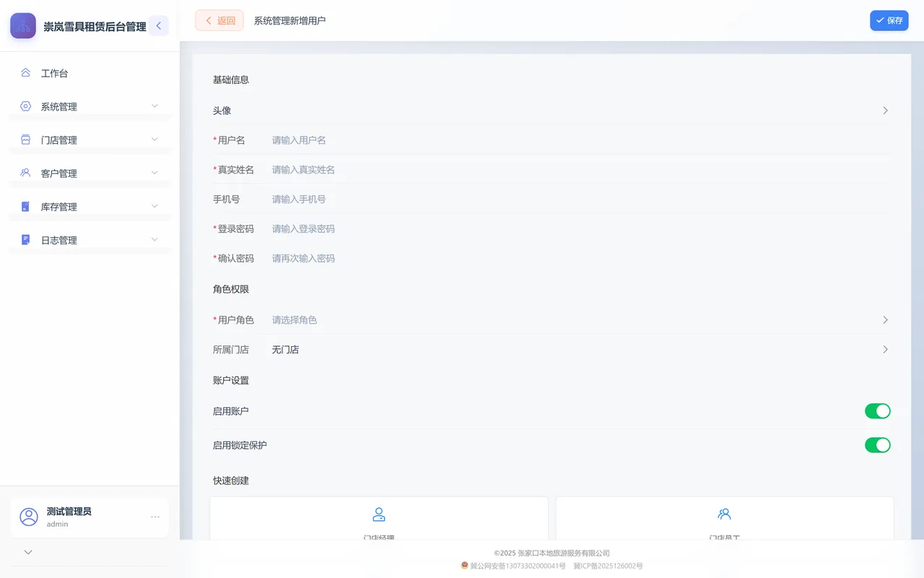Screen dimensions: 924x578
Task: Open the 头像 row arrow
Action: pos(885,111)
